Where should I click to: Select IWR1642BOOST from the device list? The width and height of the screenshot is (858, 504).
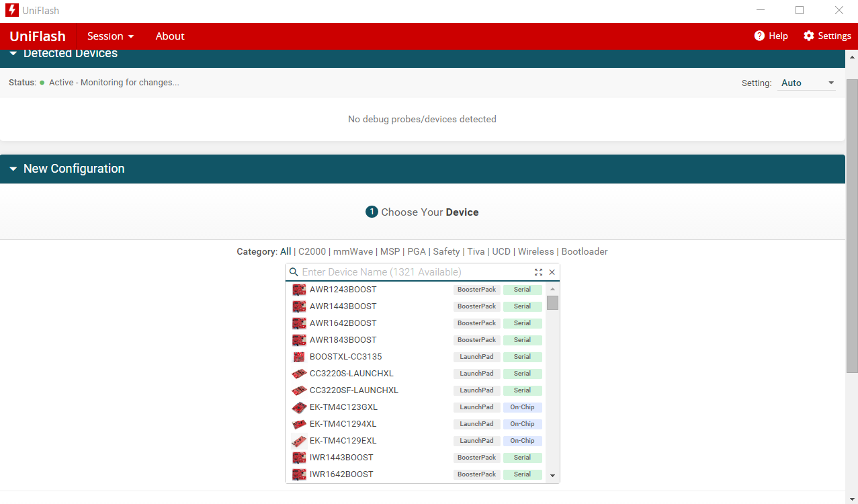[x=341, y=474]
